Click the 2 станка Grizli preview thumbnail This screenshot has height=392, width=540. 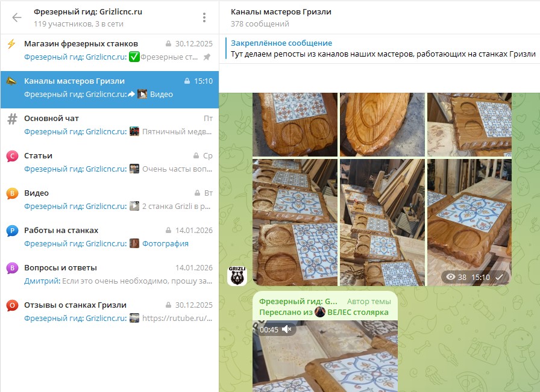pyautogui.click(x=134, y=206)
